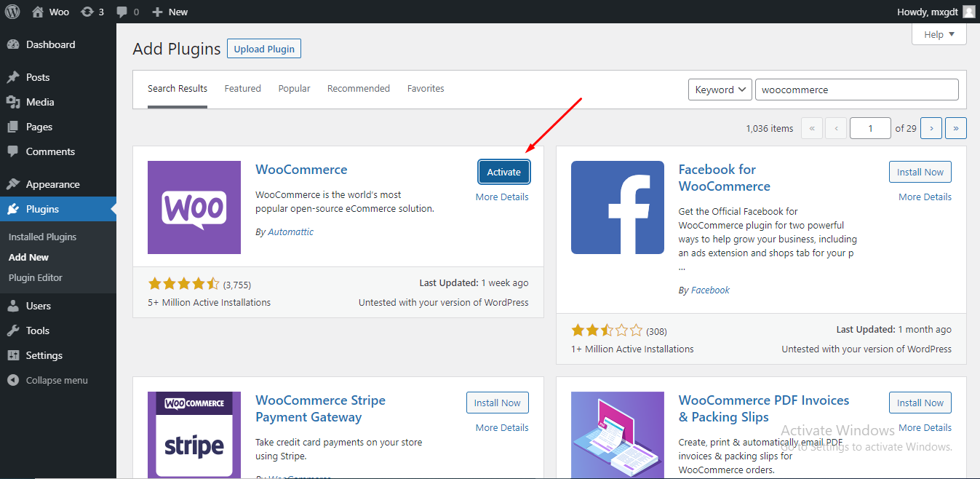Install WooCommerce Stripe Payment Gateway now
Viewport: 980px width, 479px height.
[x=498, y=403]
